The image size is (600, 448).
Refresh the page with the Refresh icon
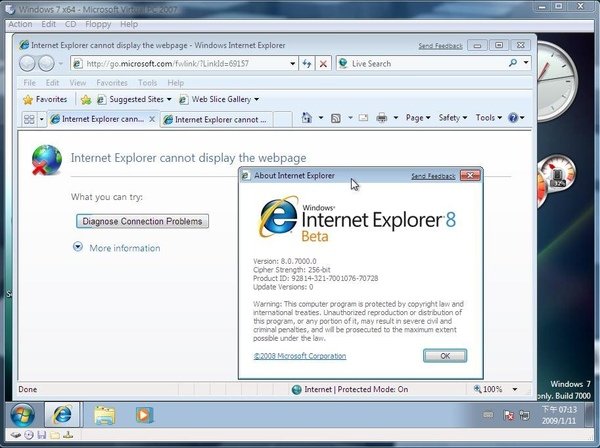[307, 64]
